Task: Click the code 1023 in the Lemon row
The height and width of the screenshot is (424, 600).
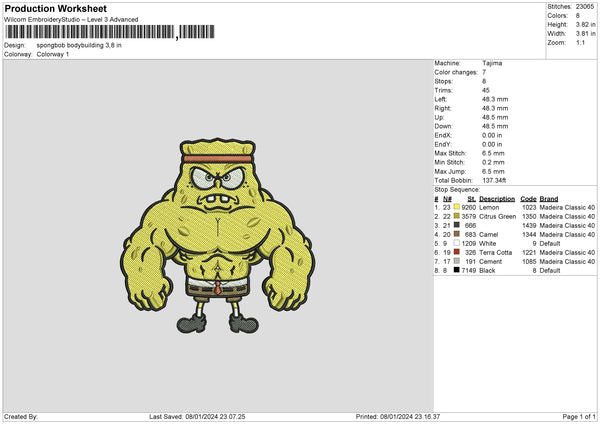Action: [529, 207]
